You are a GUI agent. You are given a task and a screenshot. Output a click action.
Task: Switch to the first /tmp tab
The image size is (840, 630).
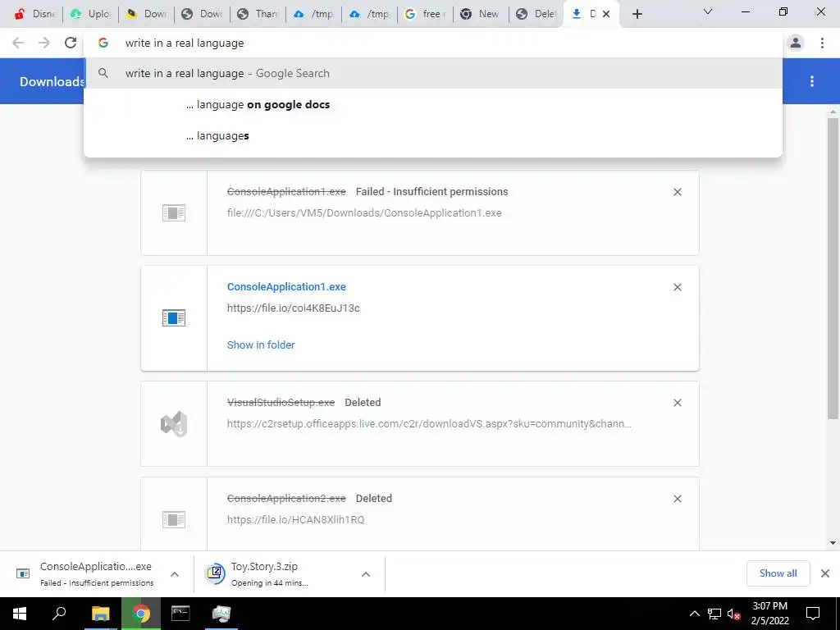click(313, 15)
